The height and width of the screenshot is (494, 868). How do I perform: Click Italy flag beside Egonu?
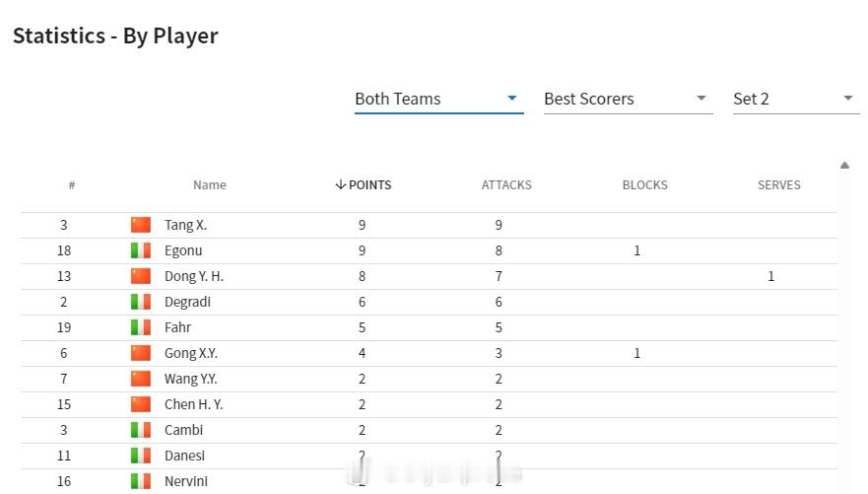pyautogui.click(x=141, y=250)
